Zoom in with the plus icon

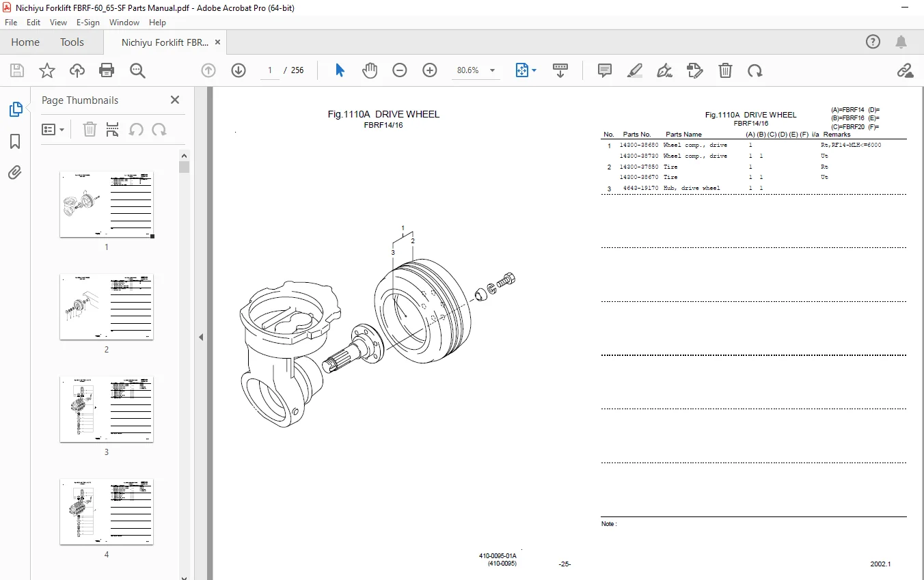430,70
